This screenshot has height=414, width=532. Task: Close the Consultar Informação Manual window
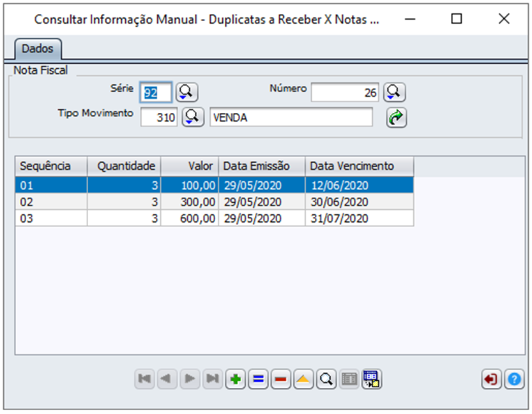pyautogui.click(x=504, y=18)
